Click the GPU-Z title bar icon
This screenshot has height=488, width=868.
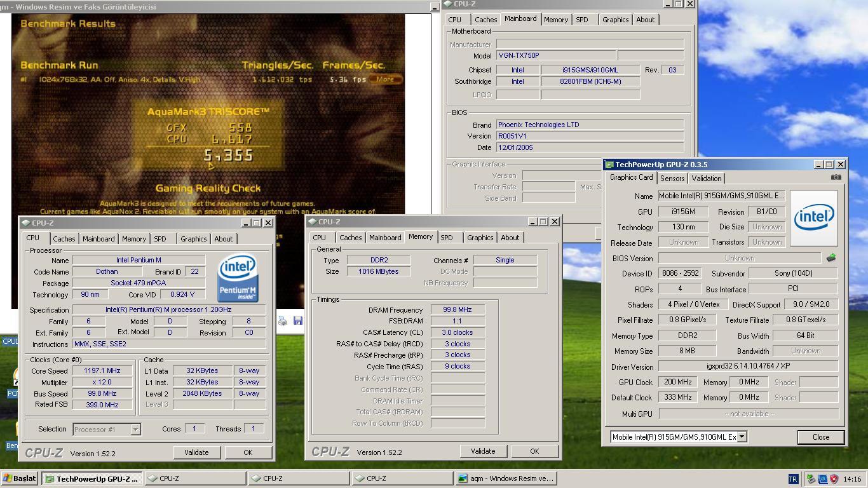click(609, 165)
